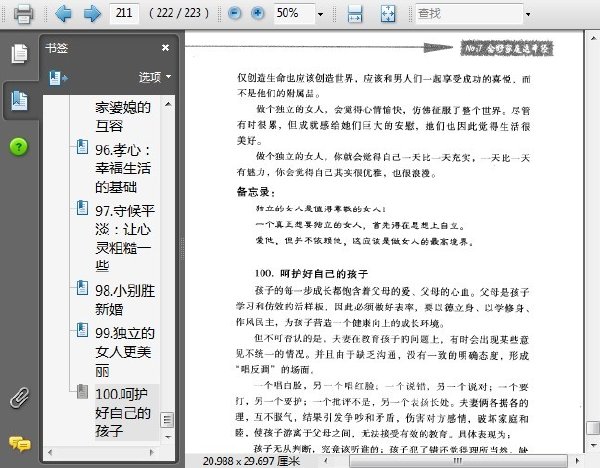Click the 50% zoom level field
This screenshot has width=600, height=468.
294,13
